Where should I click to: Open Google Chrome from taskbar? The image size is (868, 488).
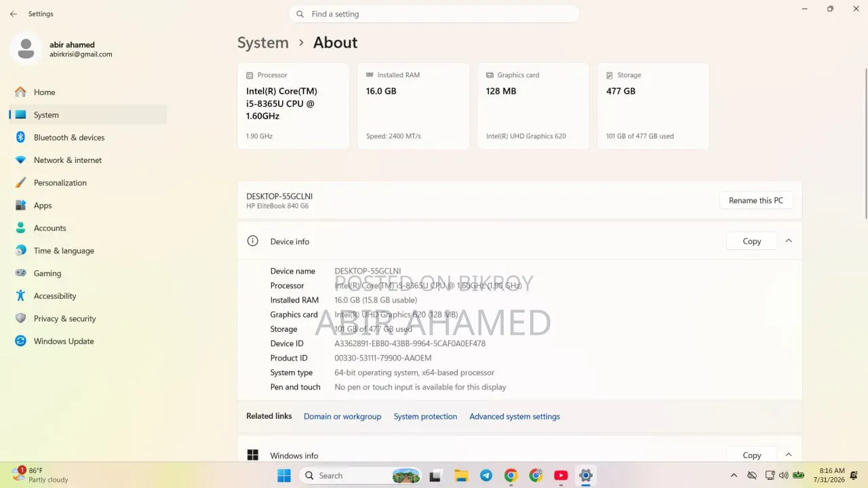click(511, 475)
